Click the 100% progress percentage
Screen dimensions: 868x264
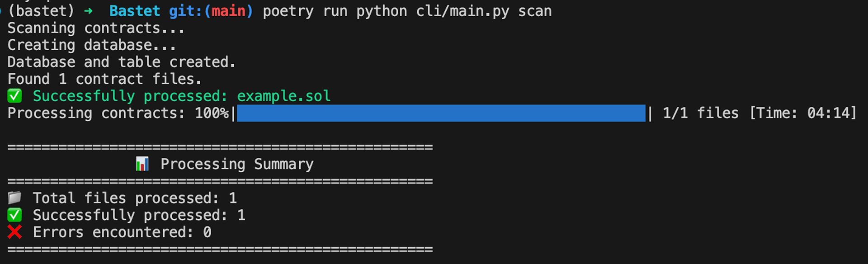[x=212, y=113]
